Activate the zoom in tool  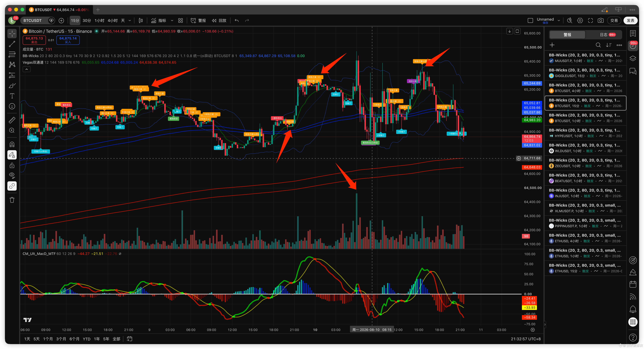(x=12, y=130)
